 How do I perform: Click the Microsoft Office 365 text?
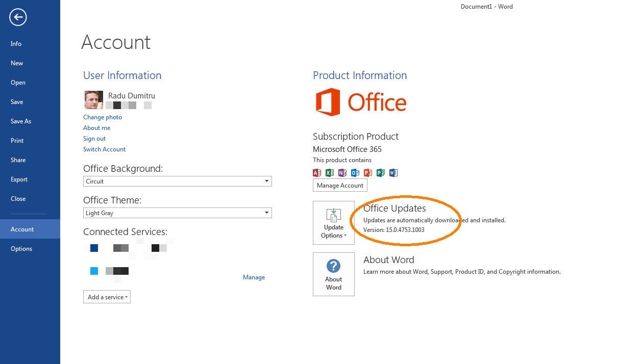(x=347, y=149)
